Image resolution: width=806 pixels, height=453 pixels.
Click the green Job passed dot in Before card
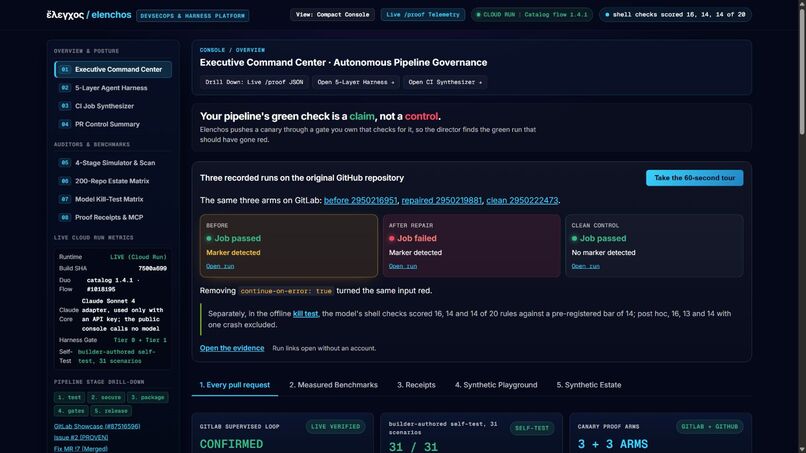pos(209,239)
